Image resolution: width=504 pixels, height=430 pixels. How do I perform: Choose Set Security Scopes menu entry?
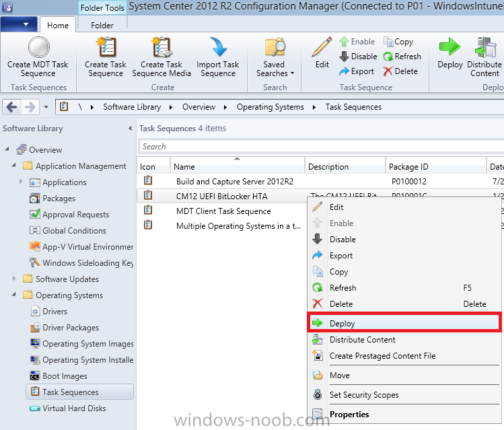404,394
